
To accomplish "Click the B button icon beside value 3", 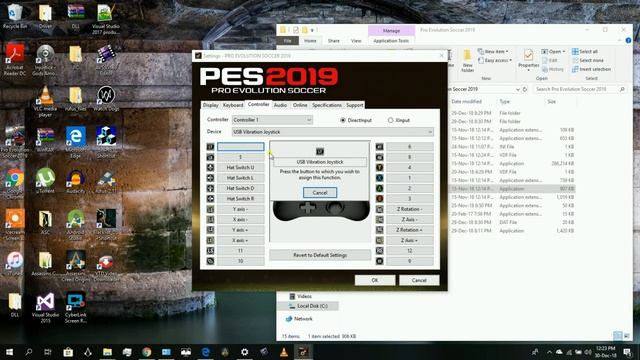I will click(380, 199).
